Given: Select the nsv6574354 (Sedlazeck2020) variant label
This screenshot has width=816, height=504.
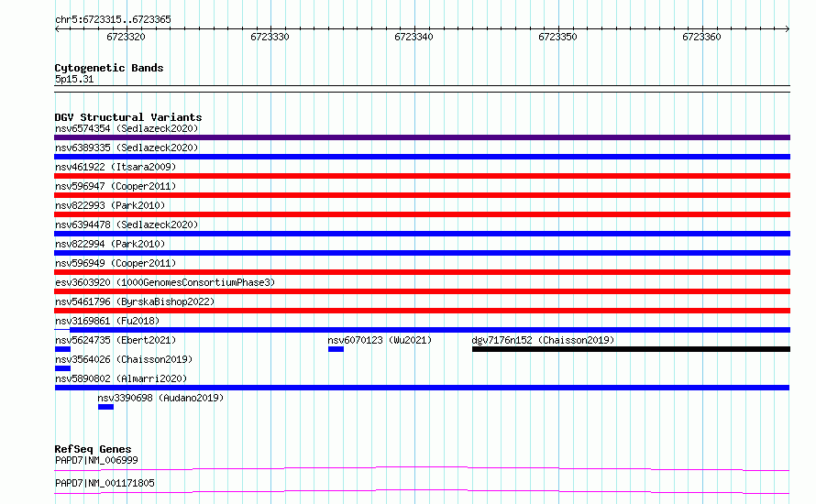Looking at the screenshot, I should tap(127, 128).
